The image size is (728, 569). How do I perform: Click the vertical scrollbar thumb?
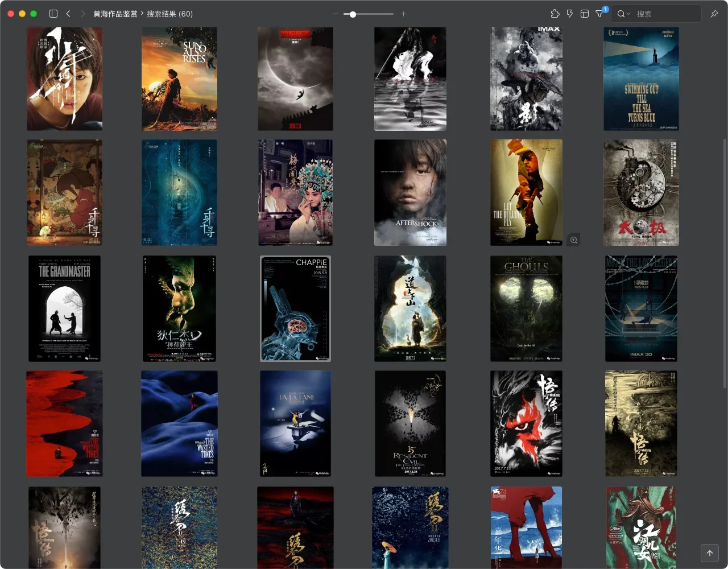(x=725, y=263)
